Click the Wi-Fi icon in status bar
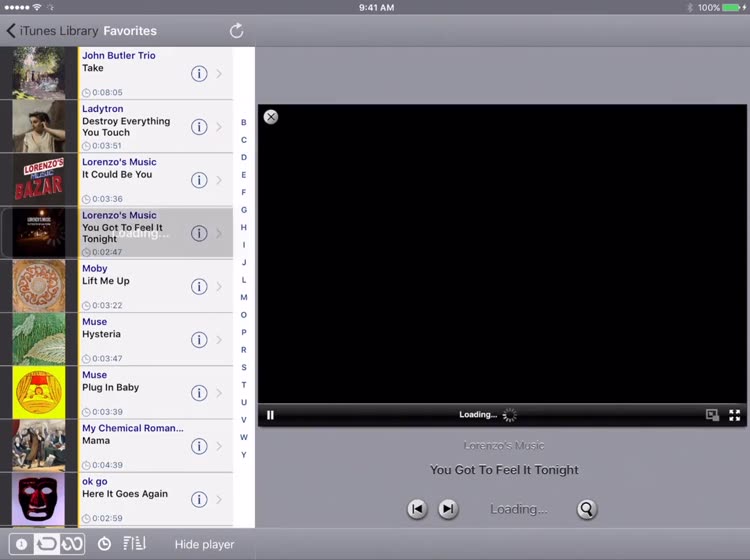The height and width of the screenshot is (560, 750). click(37, 7)
